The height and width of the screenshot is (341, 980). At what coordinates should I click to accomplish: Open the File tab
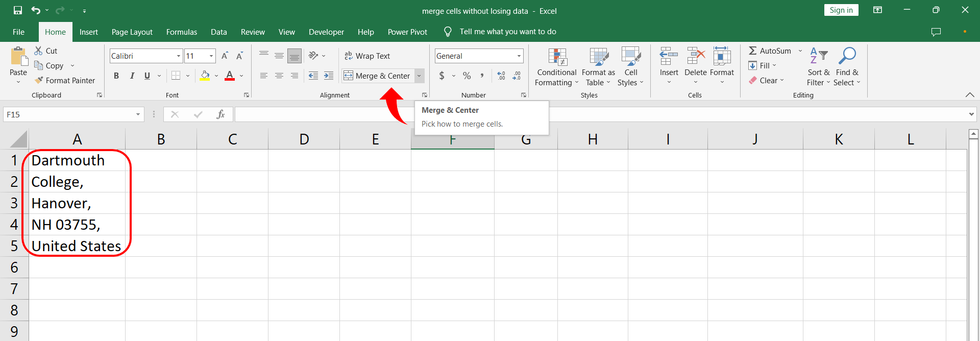click(x=18, y=32)
